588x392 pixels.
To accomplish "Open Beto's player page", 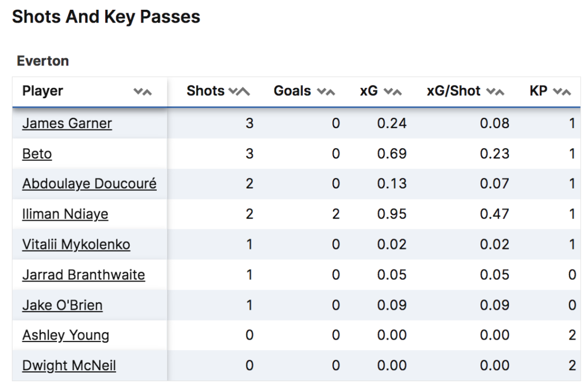I will (x=37, y=153).
